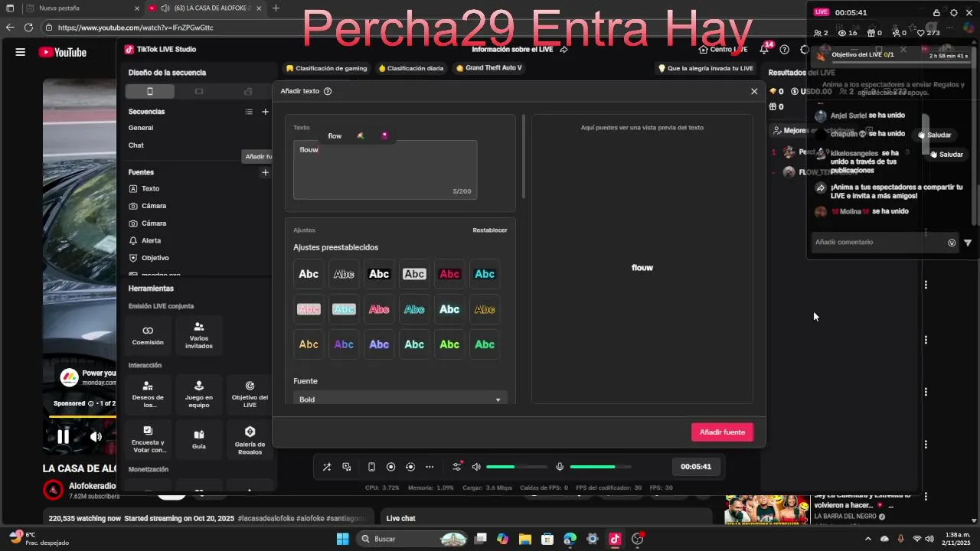
Task: Open Clasificación de gaming tag
Action: tap(326, 68)
